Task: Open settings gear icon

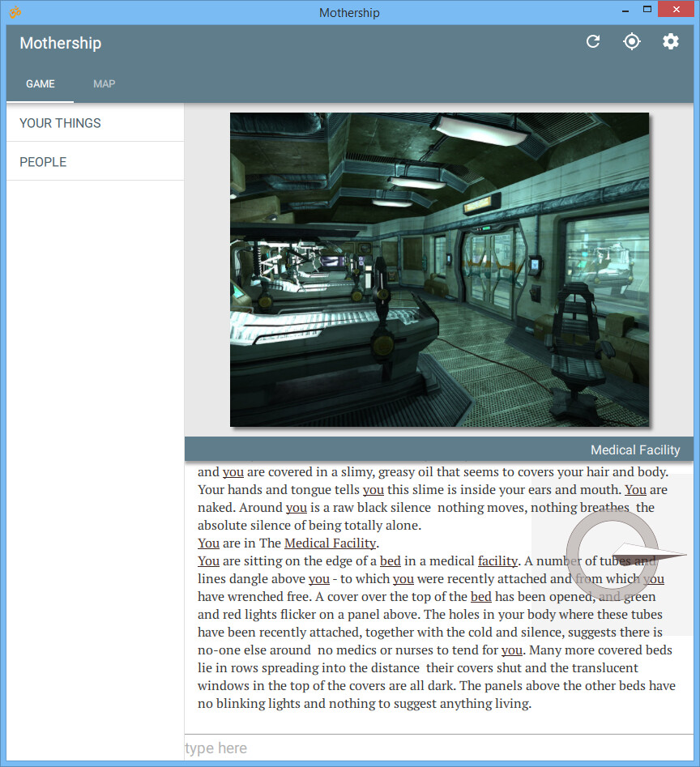Action: coord(671,41)
